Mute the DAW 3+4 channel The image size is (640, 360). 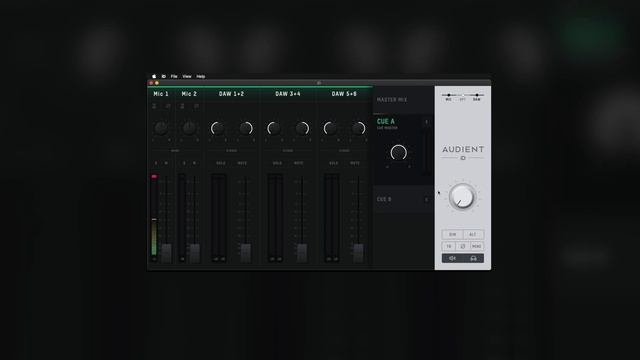(298, 163)
